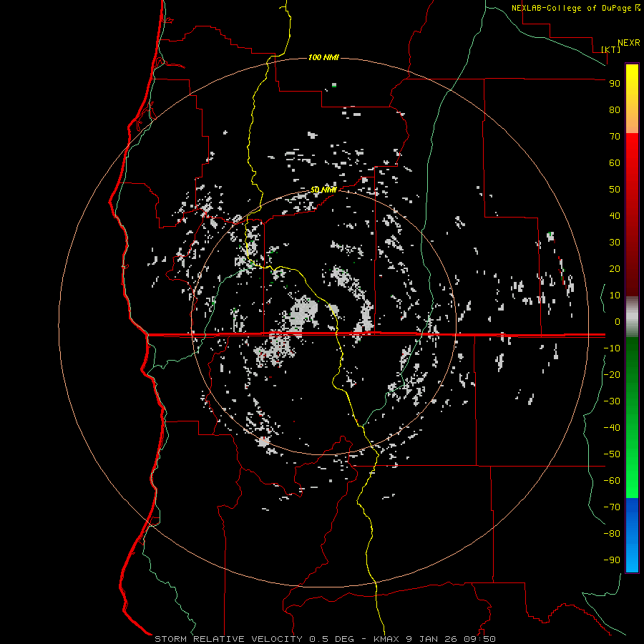Screen dimensions: 644x644
Task: Pick the yellow top segment of color bar
Action: click(x=632, y=98)
